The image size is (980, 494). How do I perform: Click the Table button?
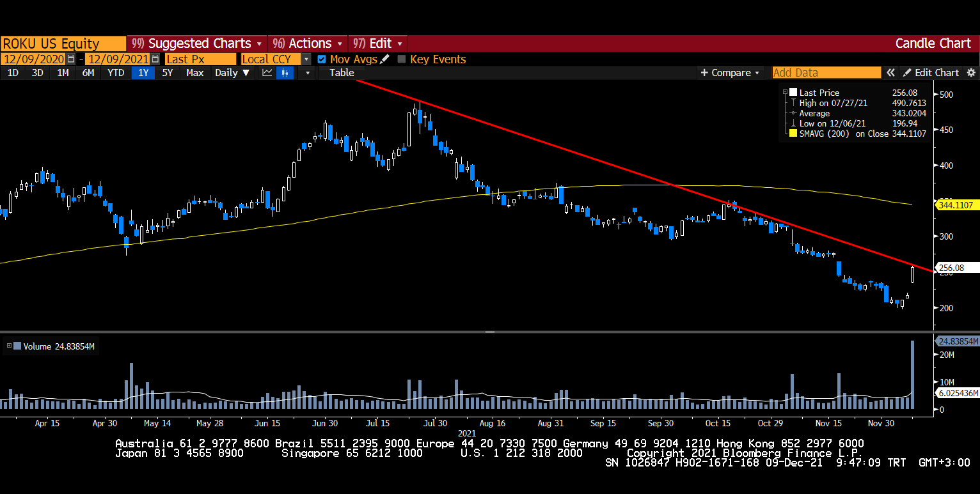click(x=342, y=73)
